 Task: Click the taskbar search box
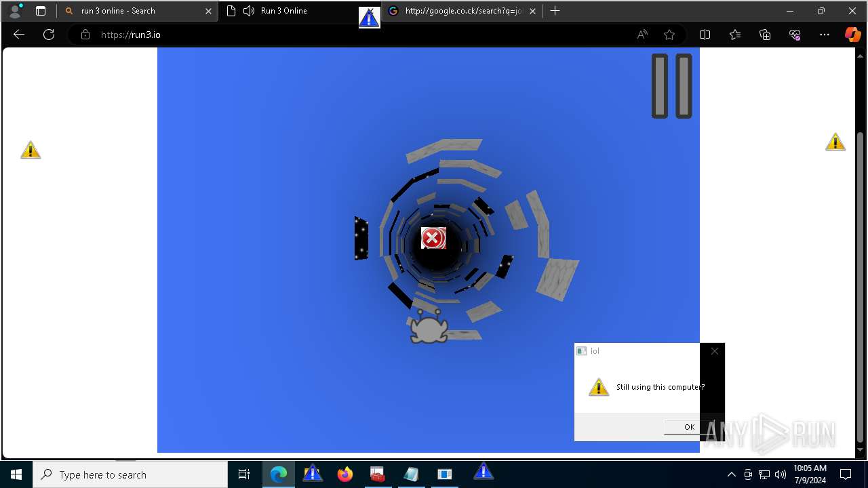[130, 474]
